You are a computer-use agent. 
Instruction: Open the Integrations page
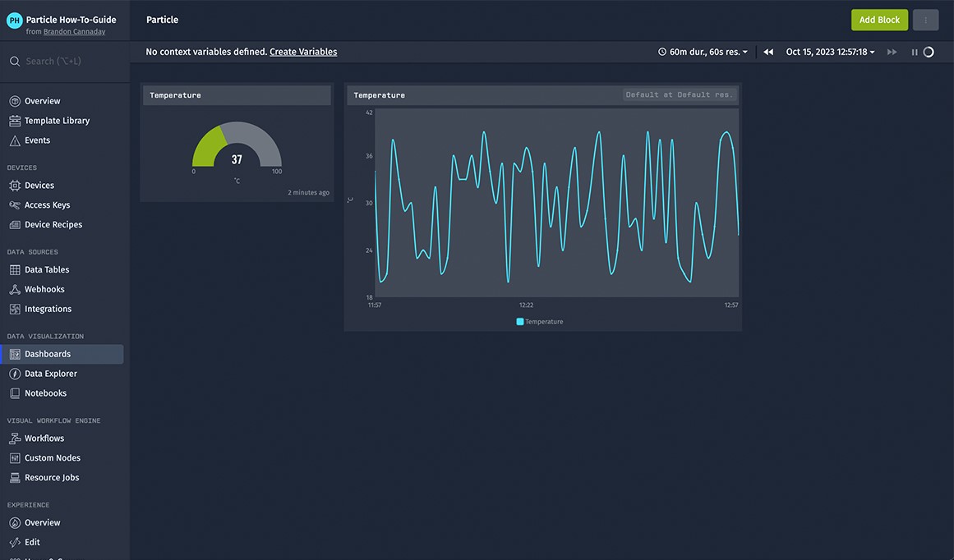(x=48, y=309)
